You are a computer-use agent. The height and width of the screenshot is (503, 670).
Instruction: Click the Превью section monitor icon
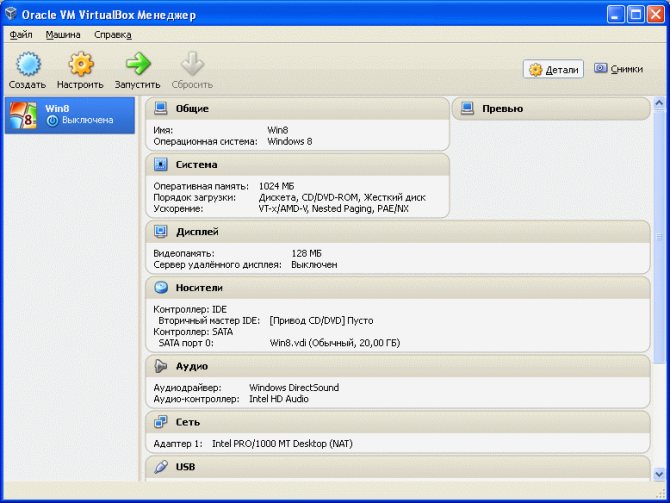click(x=467, y=109)
